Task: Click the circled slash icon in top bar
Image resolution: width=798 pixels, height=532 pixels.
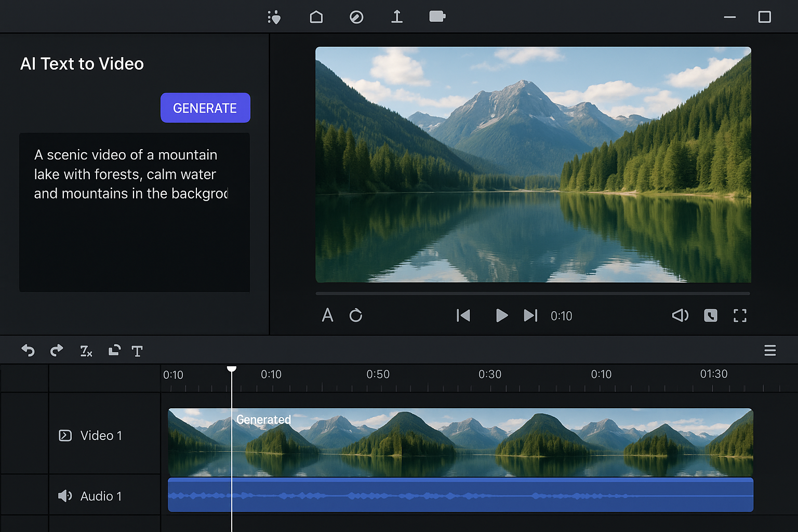Action: coord(356,17)
